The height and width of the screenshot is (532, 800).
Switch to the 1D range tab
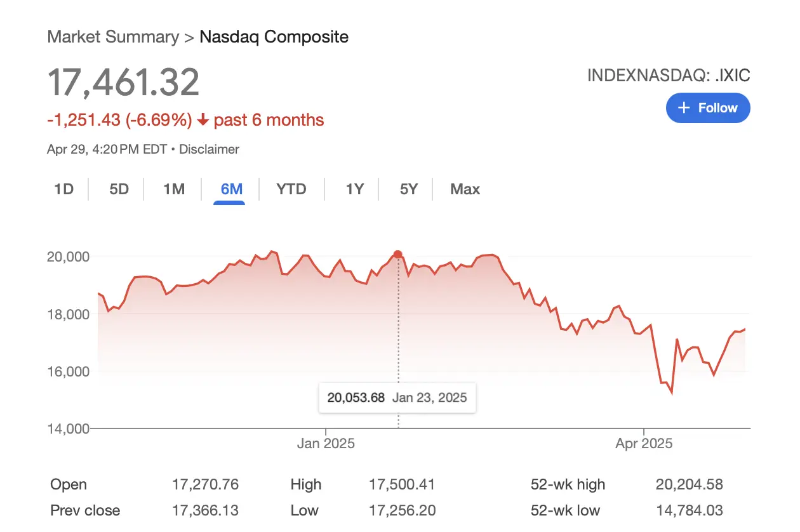pos(63,189)
